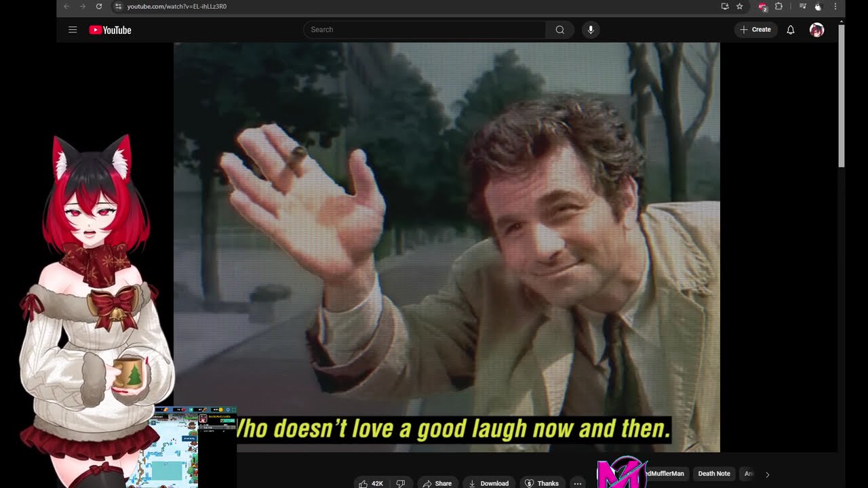Click the search magnifier button
868x488 pixels.
[559, 30]
